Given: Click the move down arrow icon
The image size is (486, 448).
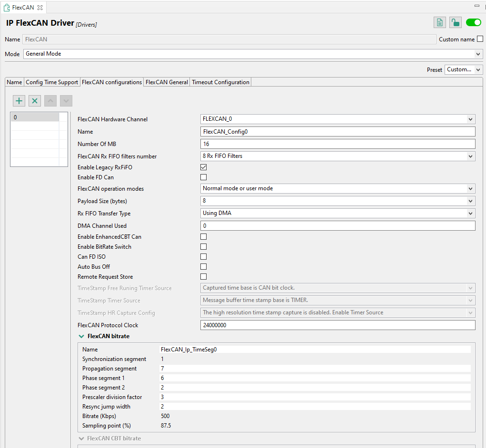Looking at the screenshot, I should click(x=66, y=101).
